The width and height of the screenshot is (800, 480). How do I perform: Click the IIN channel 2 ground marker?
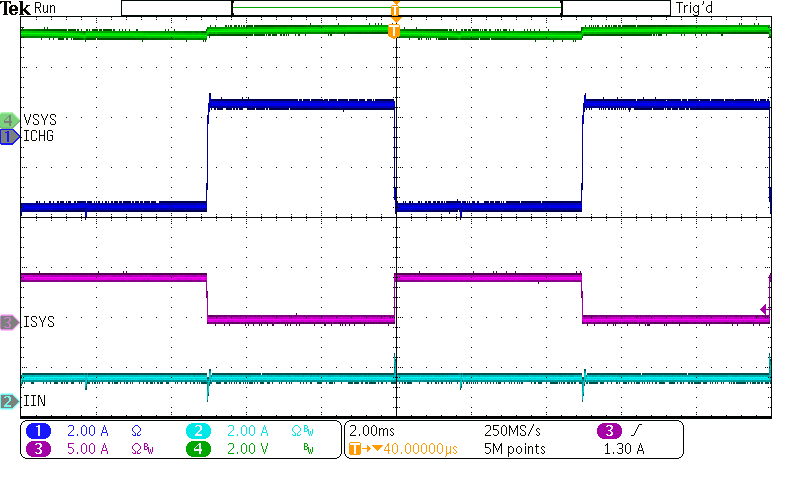pos(9,401)
